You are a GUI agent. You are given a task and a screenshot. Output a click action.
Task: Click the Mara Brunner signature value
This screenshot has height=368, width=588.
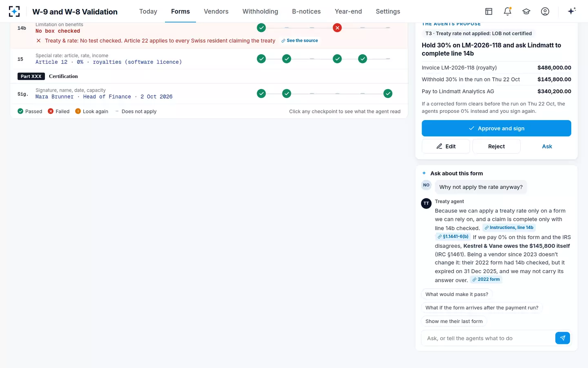[x=104, y=97]
